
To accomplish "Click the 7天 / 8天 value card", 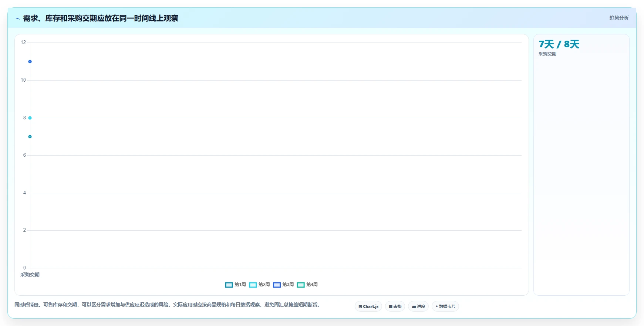I will [x=581, y=165].
